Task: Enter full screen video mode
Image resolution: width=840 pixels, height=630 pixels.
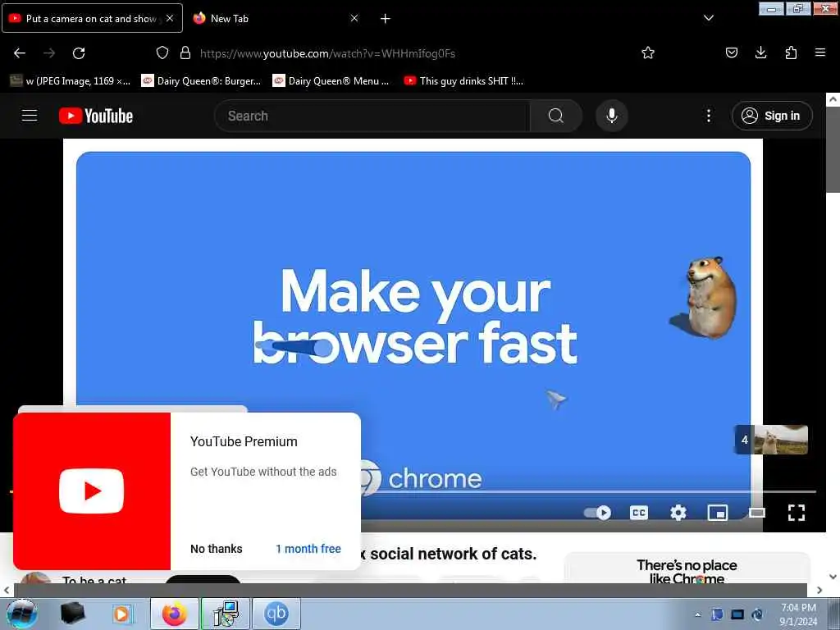Action: pos(797,513)
